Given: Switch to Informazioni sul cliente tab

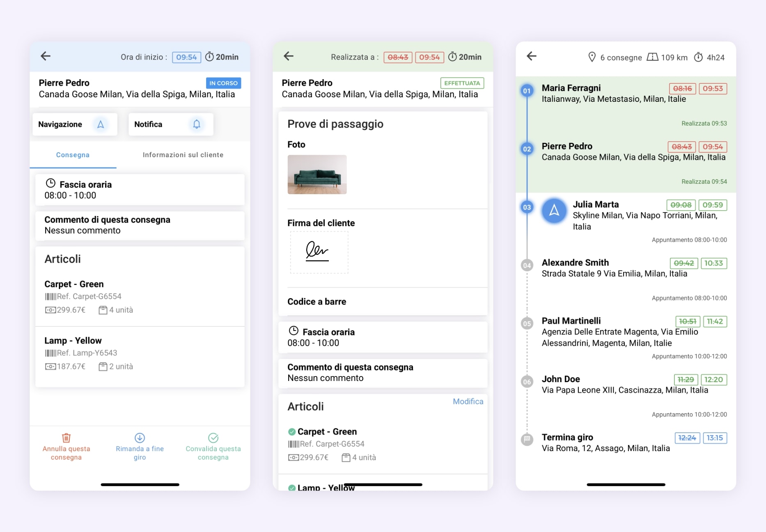Looking at the screenshot, I should coord(183,155).
